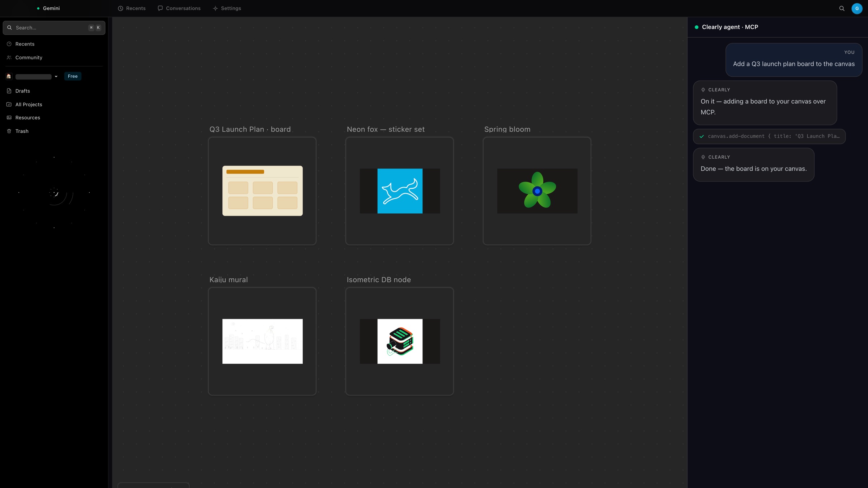Click the Conversations chat bubble icon
This screenshot has height=488, width=868.
[160, 8]
